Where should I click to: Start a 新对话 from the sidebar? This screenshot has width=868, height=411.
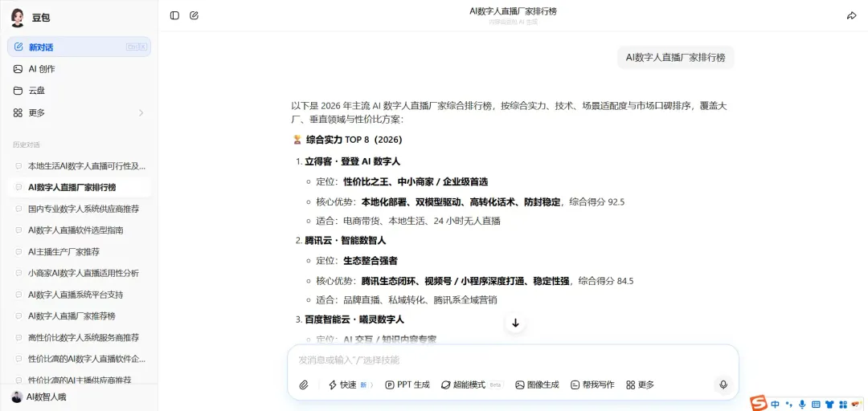79,47
